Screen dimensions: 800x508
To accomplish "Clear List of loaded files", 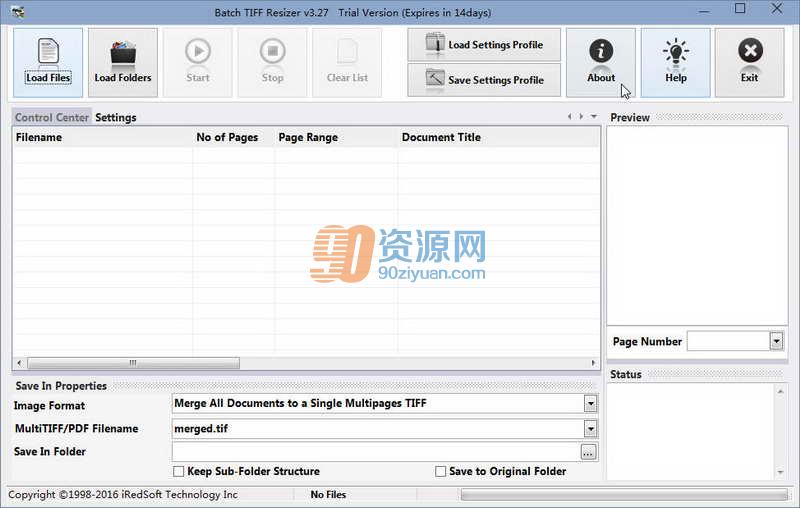I will [x=347, y=62].
